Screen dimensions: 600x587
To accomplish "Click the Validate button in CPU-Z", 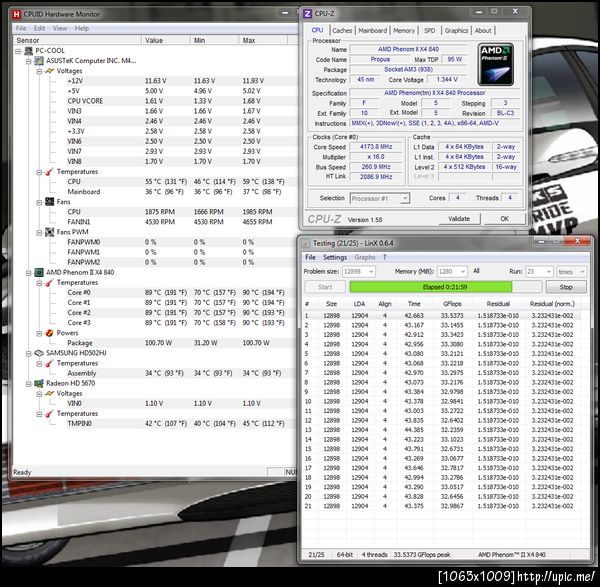I will point(459,219).
